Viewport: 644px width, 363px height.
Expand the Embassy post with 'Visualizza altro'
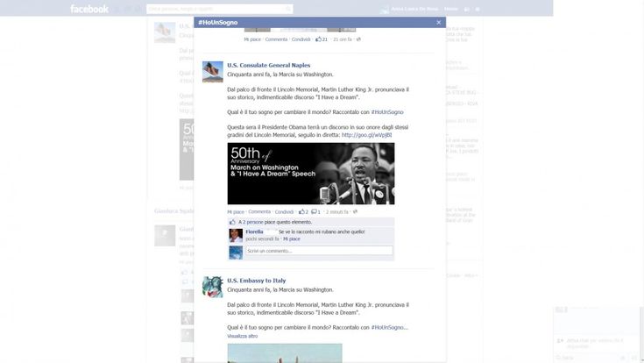click(x=243, y=337)
